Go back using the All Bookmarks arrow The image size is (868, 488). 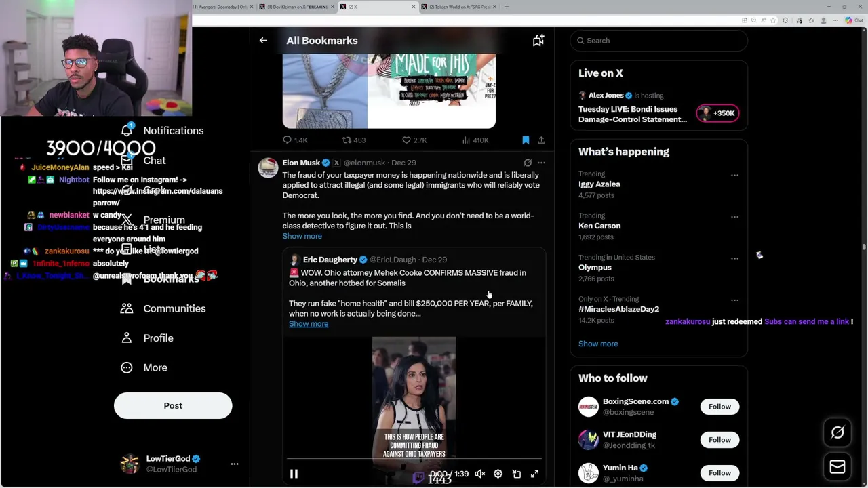[263, 41]
